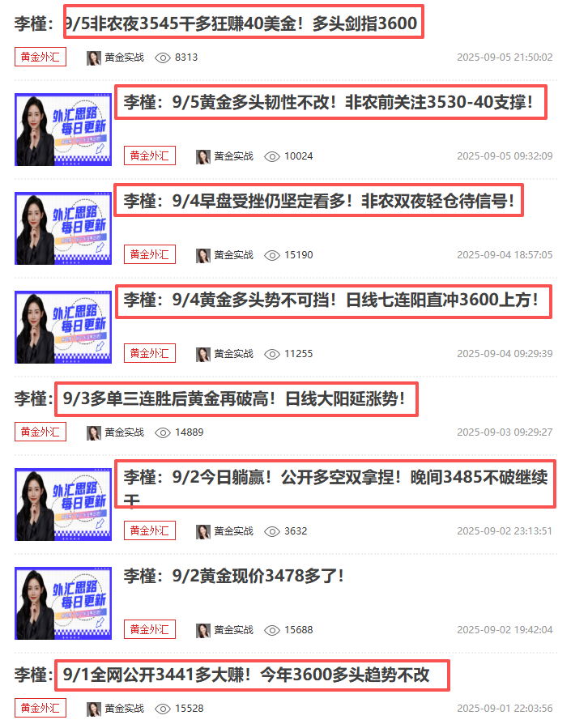Open the 9/4 早盘受挫仍坚定看多 article title
The width and height of the screenshot is (588, 724).
tap(319, 201)
